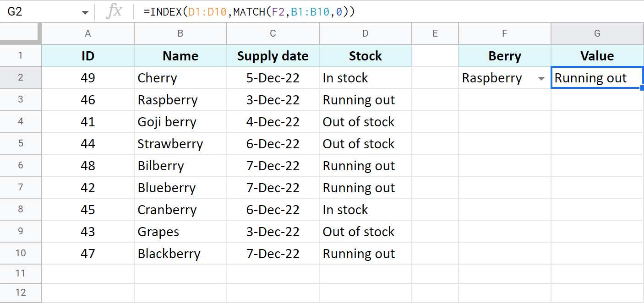The width and height of the screenshot is (644, 303).
Task: Select the Out of stock cell for Grapes
Action: click(x=365, y=231)
